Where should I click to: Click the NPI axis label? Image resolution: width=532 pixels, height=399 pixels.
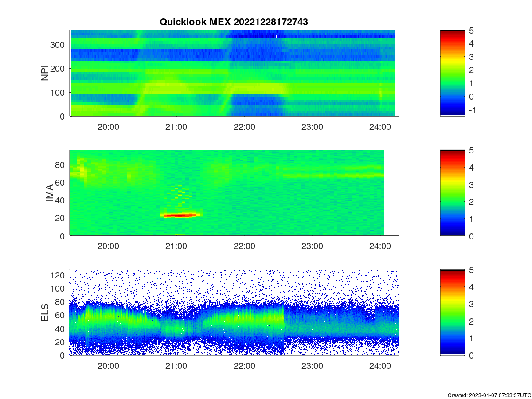point(45,73)
